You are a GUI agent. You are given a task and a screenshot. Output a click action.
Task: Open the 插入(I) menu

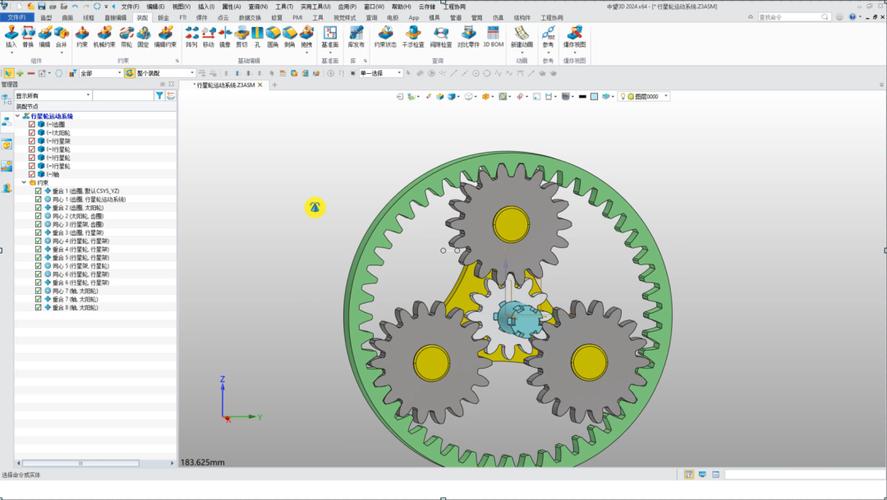[x=206, y=7]
